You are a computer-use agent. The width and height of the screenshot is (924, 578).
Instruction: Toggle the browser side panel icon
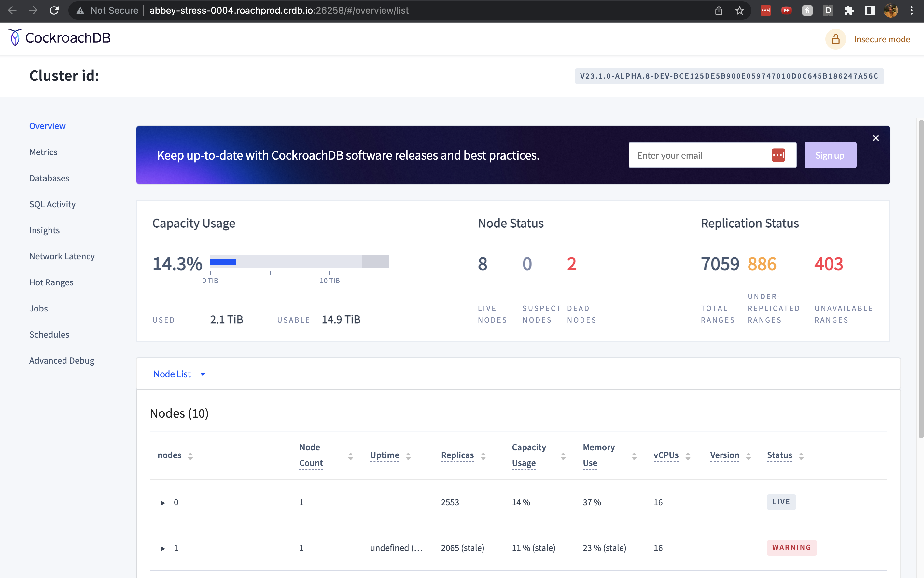[870, 10]
